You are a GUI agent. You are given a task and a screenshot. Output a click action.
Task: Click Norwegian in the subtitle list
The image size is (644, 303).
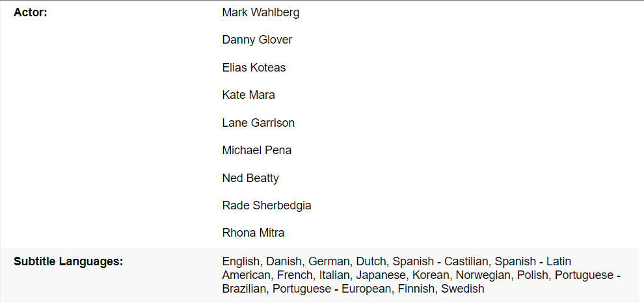tap(483, 275)
